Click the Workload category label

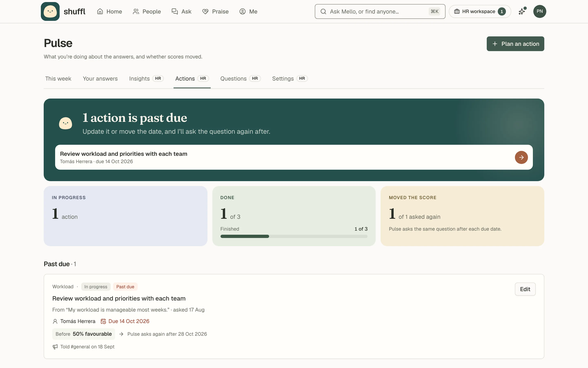pos(63,287)
